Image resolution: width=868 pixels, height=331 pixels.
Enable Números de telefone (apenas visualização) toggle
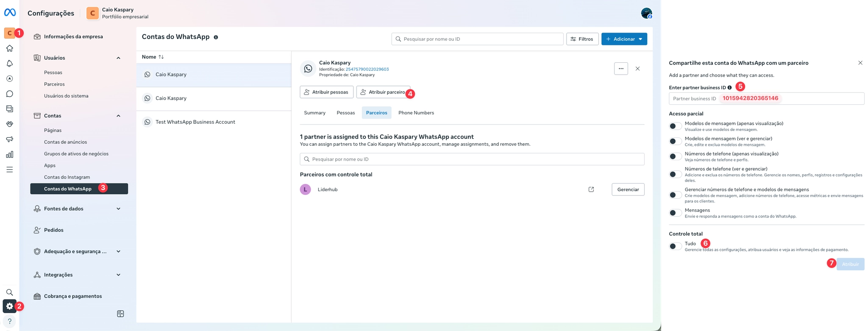675,156
